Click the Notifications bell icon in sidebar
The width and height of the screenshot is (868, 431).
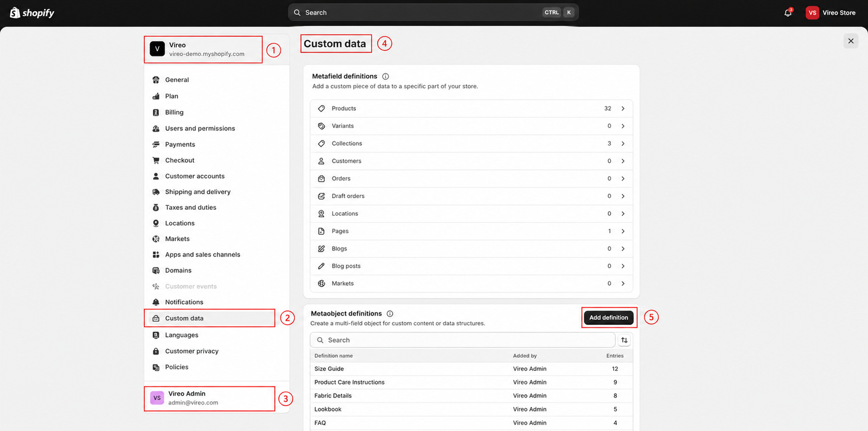[x=156, y=302]
